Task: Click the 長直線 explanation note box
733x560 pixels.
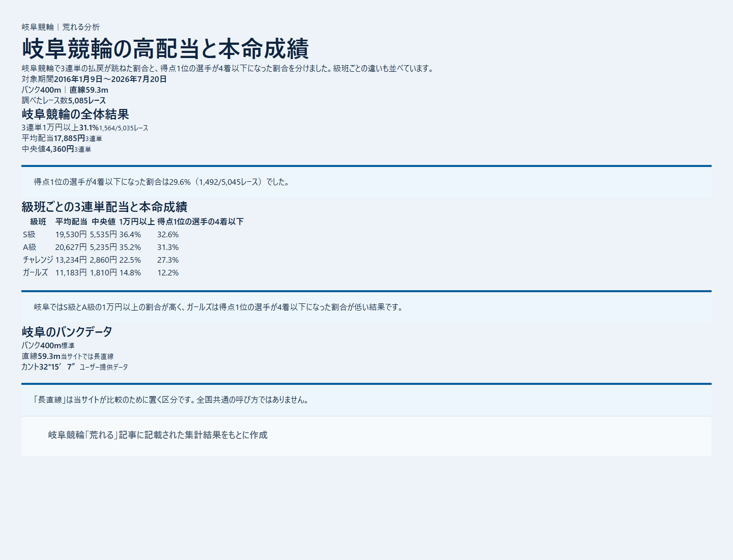Action: click(x=366, y=400)
